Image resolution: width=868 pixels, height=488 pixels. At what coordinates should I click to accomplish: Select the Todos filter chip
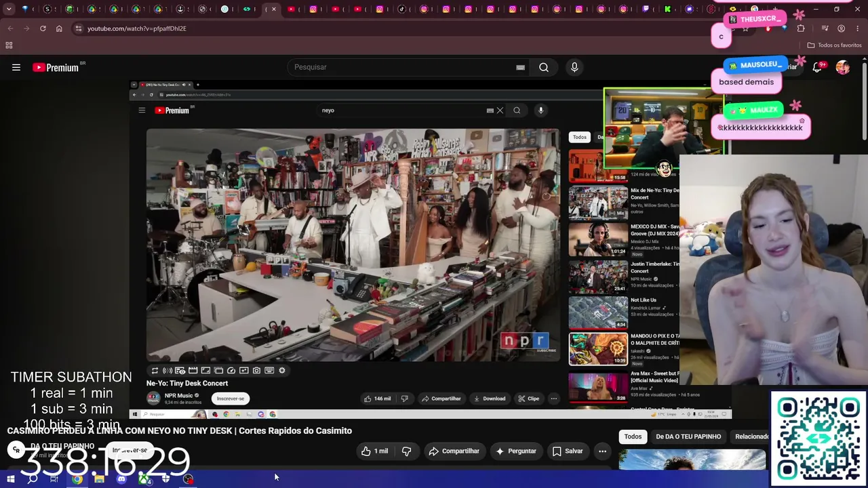click(x=633, y=436)
